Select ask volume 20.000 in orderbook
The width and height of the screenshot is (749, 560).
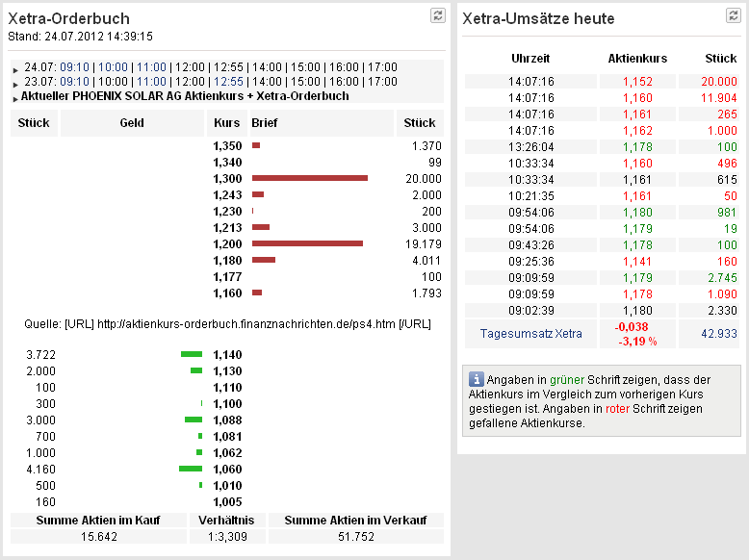424,179
